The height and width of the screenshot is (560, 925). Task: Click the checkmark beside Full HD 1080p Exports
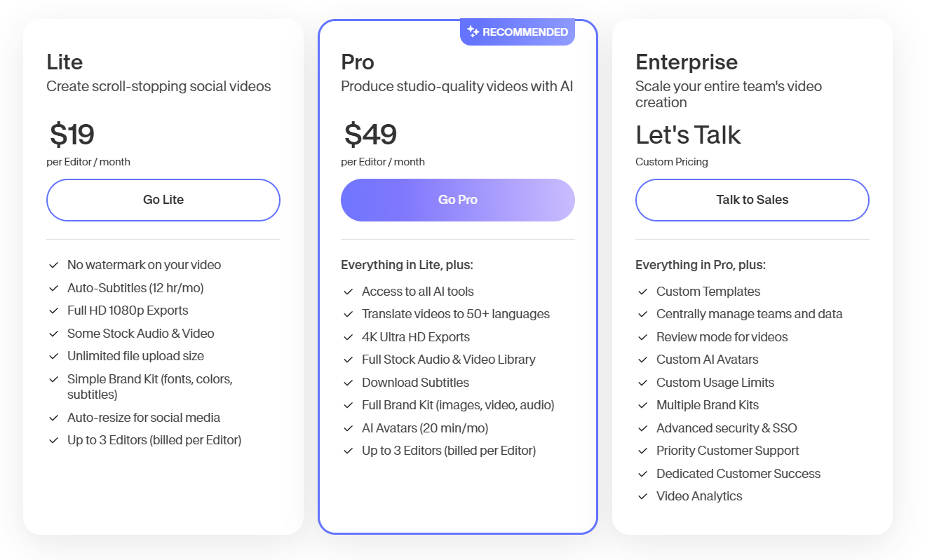tap(53, 310)
